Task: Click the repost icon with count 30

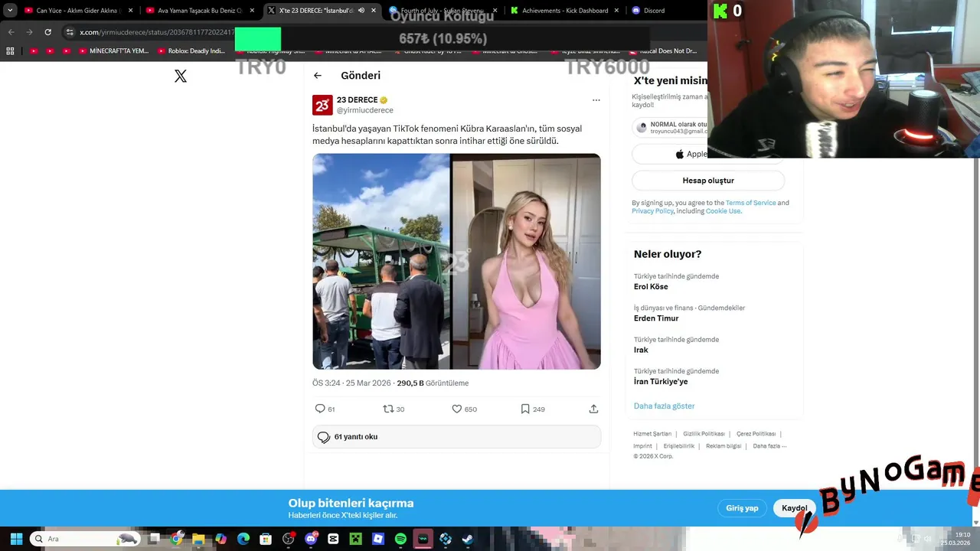Action: click(x=388, y=409)
